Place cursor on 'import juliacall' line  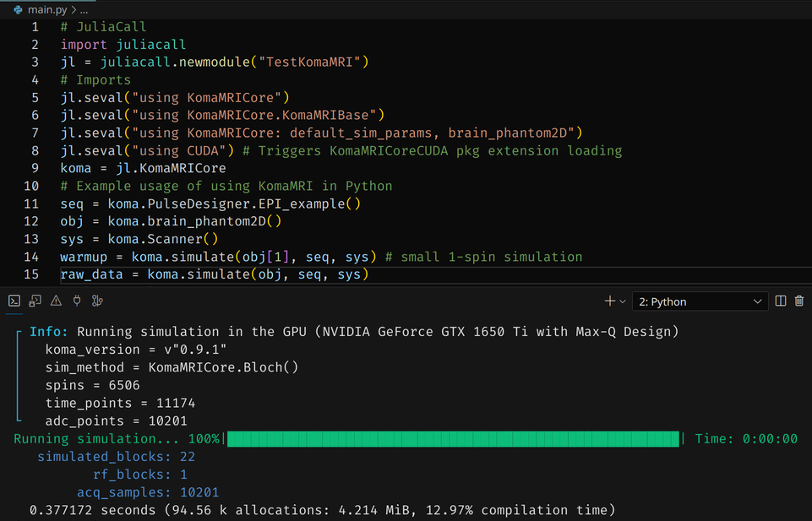[x=123, y=44]
